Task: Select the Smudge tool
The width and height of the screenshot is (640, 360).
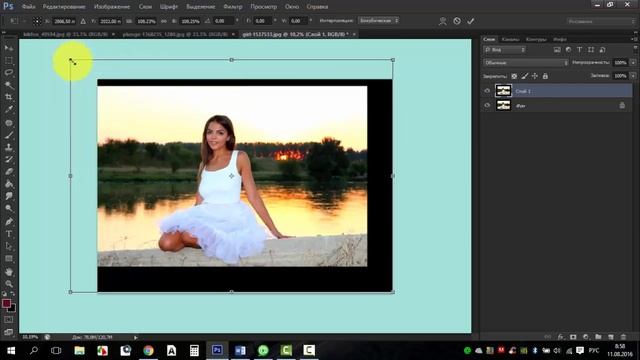Action: [x=9, y=196]
